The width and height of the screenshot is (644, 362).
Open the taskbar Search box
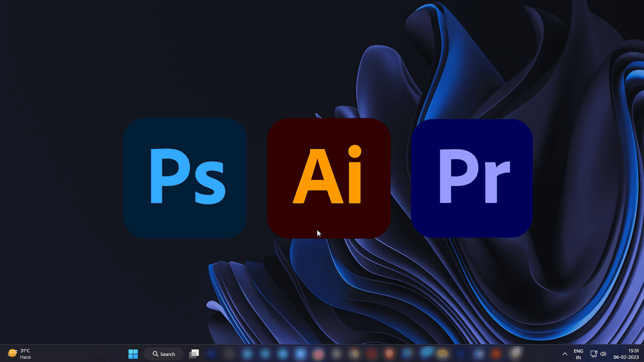164,354
